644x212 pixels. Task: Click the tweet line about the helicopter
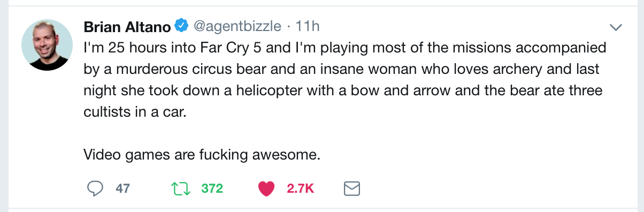click(343, 91)
